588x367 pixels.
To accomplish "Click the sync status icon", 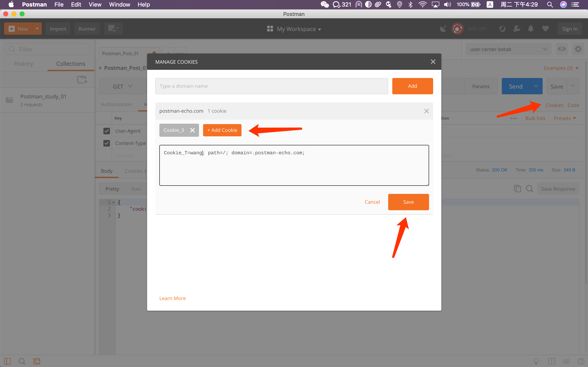I will 457,29.
